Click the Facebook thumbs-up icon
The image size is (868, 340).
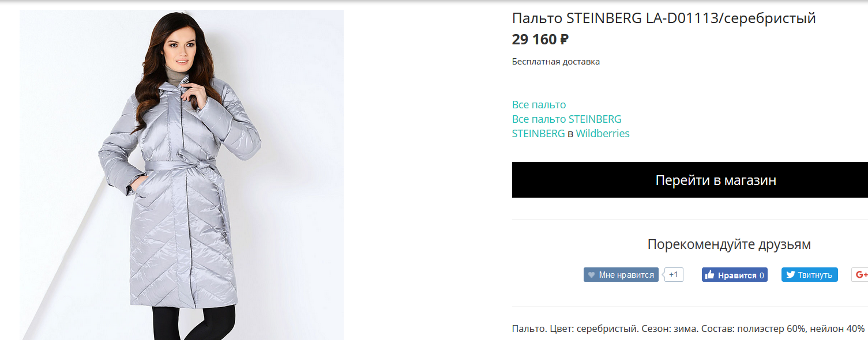[x=709, y=275]
